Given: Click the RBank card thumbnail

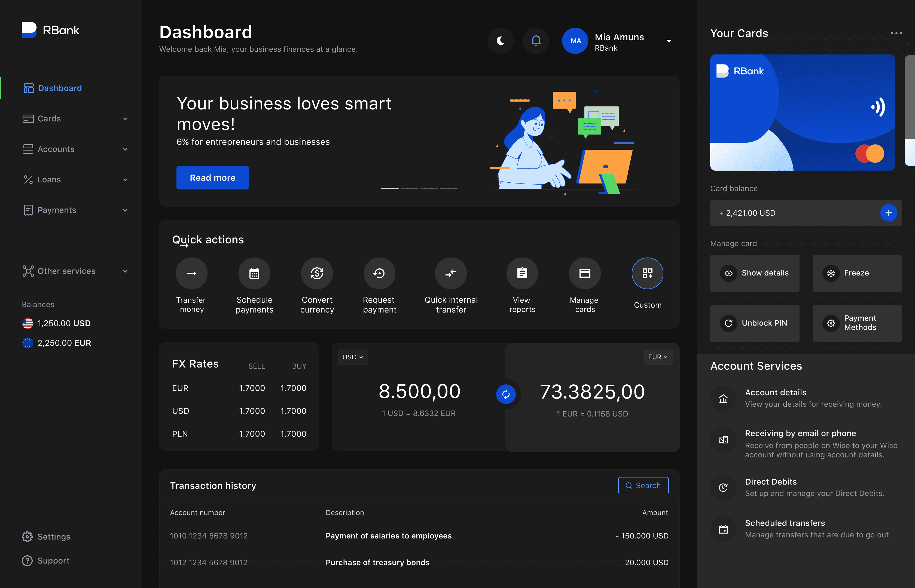Looking at the screenshot, I should click(802, 113).
